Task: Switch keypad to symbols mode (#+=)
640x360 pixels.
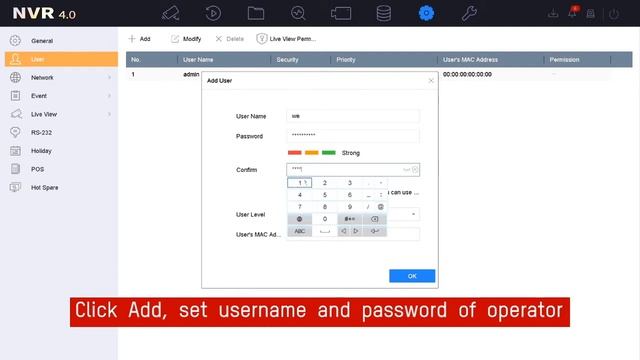Action: [x=350, y=219]
